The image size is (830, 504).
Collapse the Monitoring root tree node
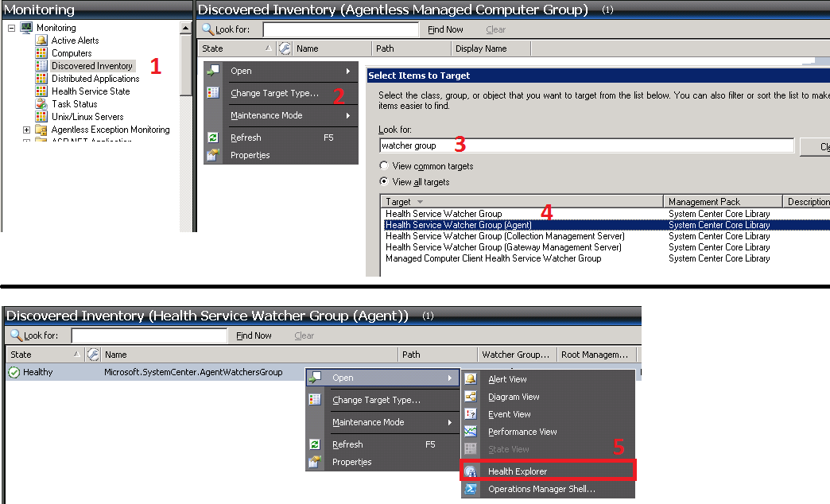coord(12,28)
